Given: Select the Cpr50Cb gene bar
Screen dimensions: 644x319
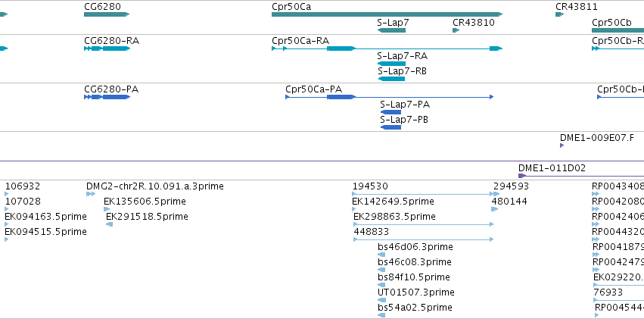Looking at the screenshot, I should pyautogui.click(x=618, y=30).
